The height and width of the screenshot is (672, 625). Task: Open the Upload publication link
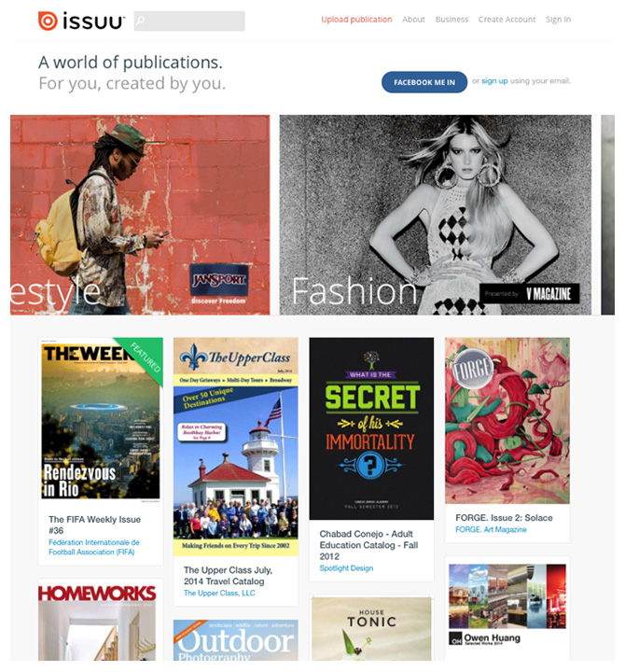pos(356,20)
